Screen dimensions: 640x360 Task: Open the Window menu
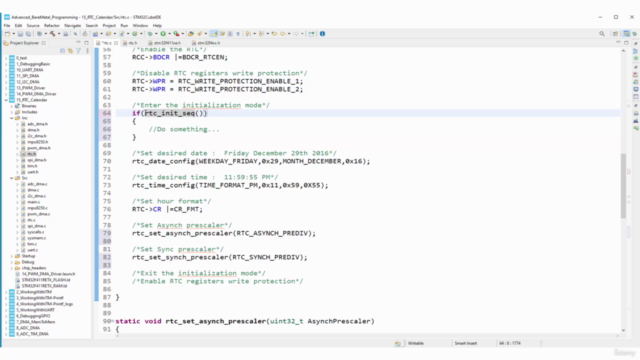[x=140, y=25]
